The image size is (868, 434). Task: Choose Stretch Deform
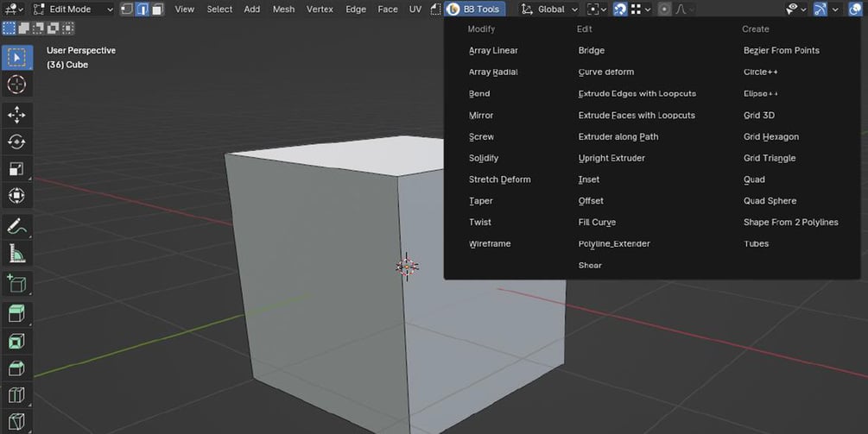(500, 179)
